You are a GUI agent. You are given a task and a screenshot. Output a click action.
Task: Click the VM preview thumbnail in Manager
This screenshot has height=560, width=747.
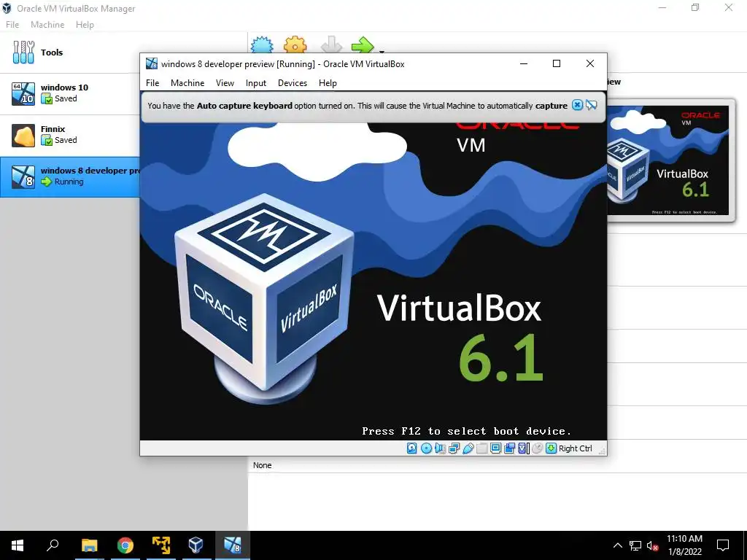coord(668,160)
